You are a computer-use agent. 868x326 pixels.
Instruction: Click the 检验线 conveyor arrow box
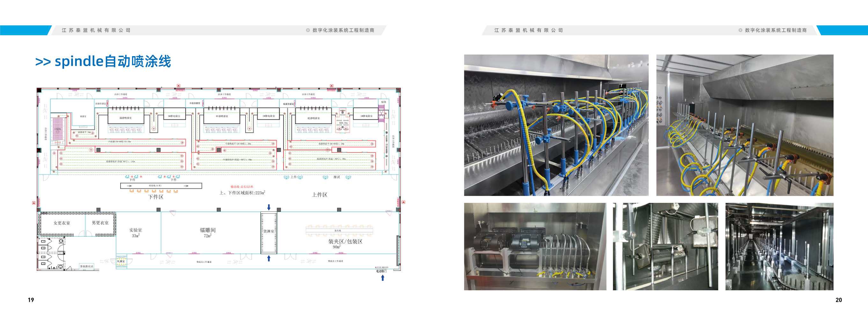161,186
